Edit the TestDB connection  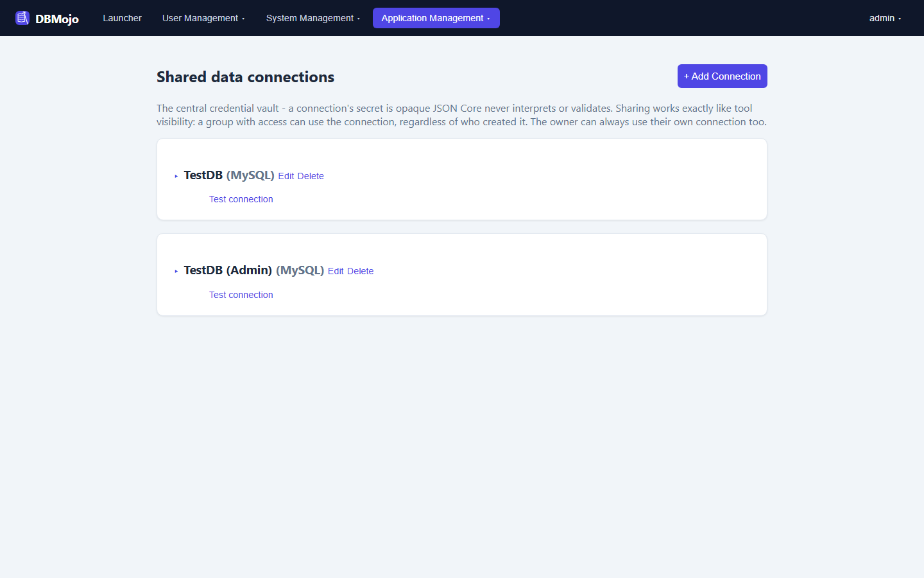pos(286,176)
